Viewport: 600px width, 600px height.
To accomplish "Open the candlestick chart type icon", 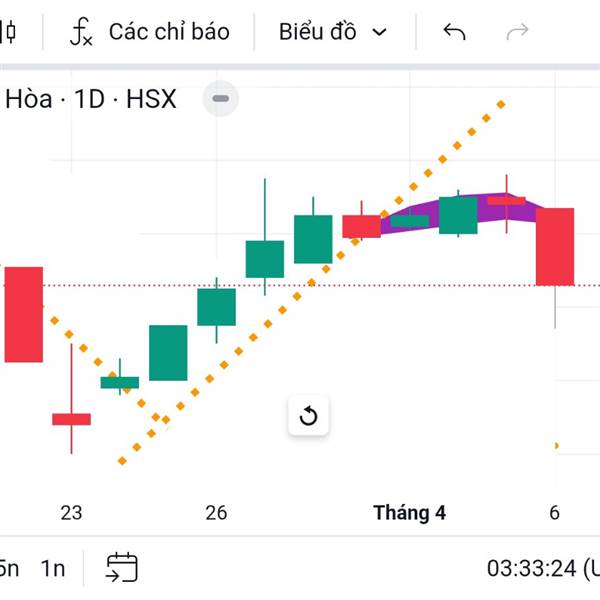I will pos(8,32).
